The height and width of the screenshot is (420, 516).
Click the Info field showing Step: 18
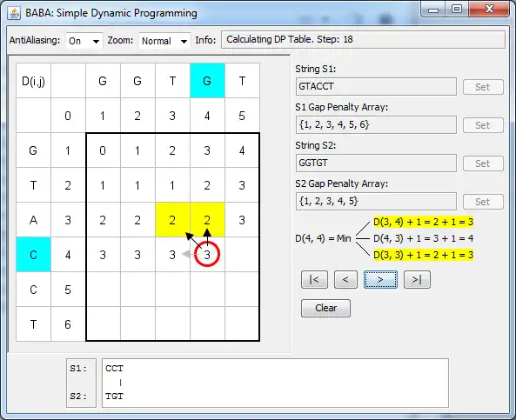(363, 39)
